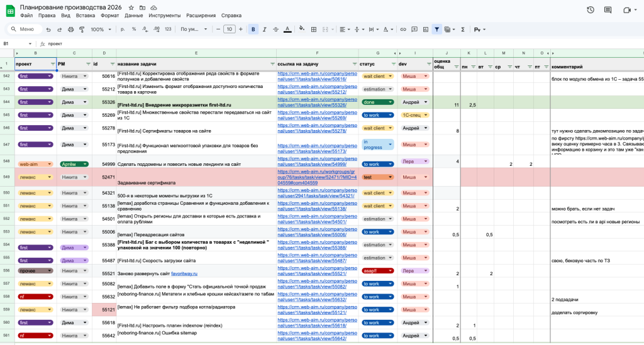
Task: Open the favoritway.ru link
Action: [x=184, y=273]
